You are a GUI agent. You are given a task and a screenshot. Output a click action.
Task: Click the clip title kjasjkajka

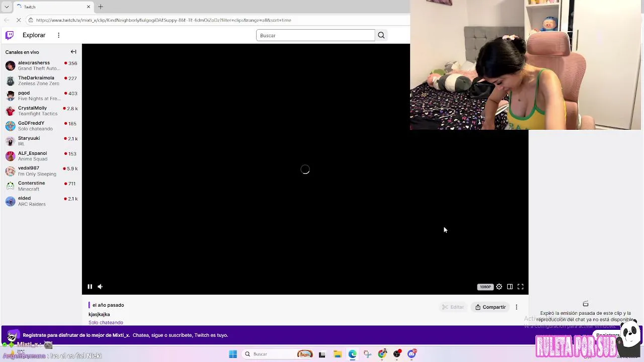click(99, 314)
